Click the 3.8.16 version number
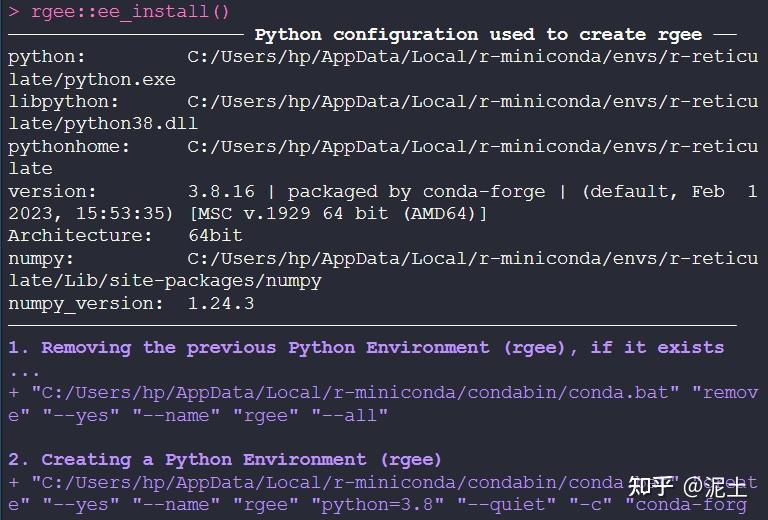The width and height of the screenshot is (768, 520). pyautogui.click(x=221, y=191)
